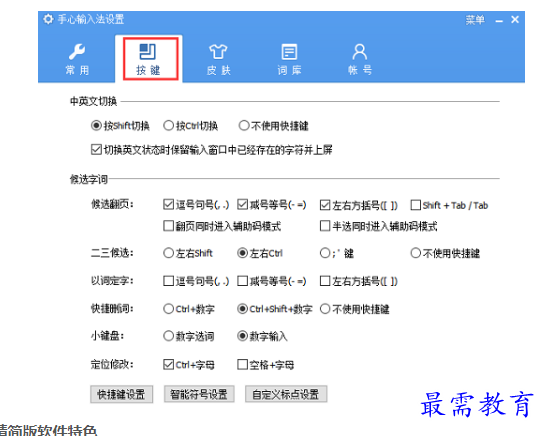Click the settings gear icon in title bar
The image size is (542, 436).
pyautogui.click(x=48, y=19)
